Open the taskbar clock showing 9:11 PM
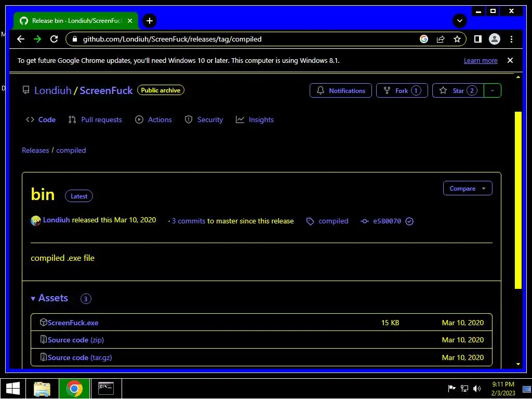The width and height of the screenshot is (532, 399). tap(503, 389)
